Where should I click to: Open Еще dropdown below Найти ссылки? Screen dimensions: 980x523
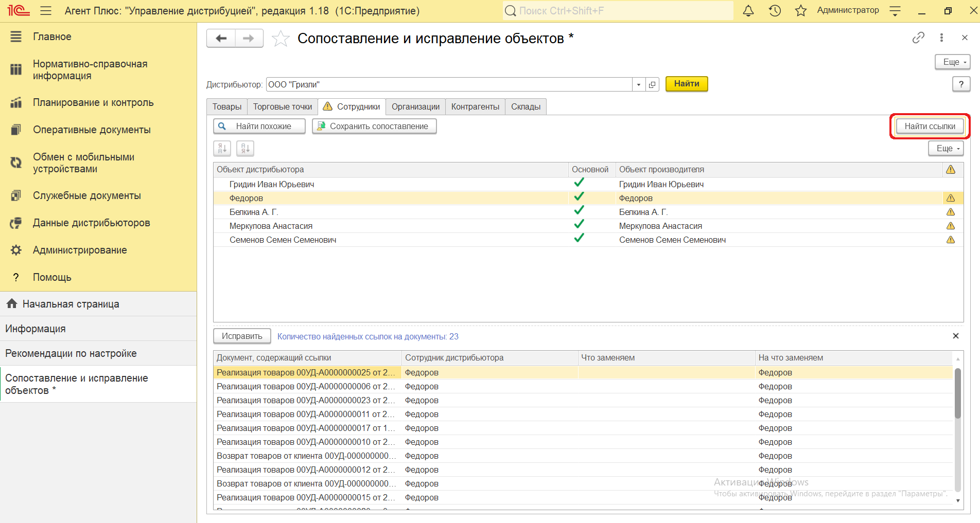(946, 149)
